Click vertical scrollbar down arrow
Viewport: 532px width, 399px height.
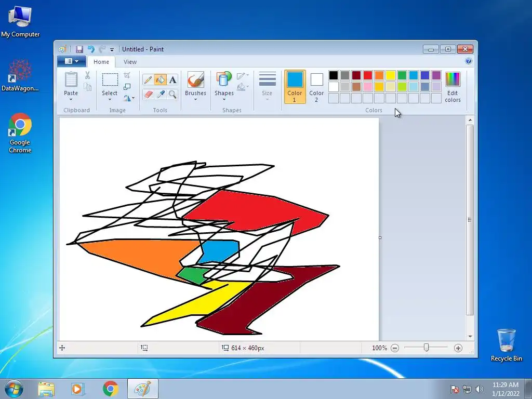pos(470,336)
